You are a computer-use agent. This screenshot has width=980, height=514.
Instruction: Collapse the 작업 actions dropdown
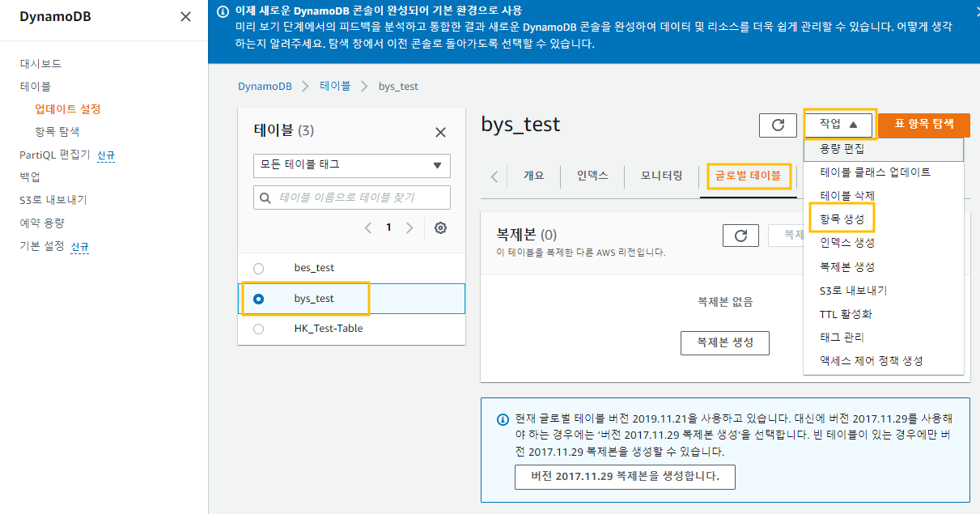click(840, 125)
